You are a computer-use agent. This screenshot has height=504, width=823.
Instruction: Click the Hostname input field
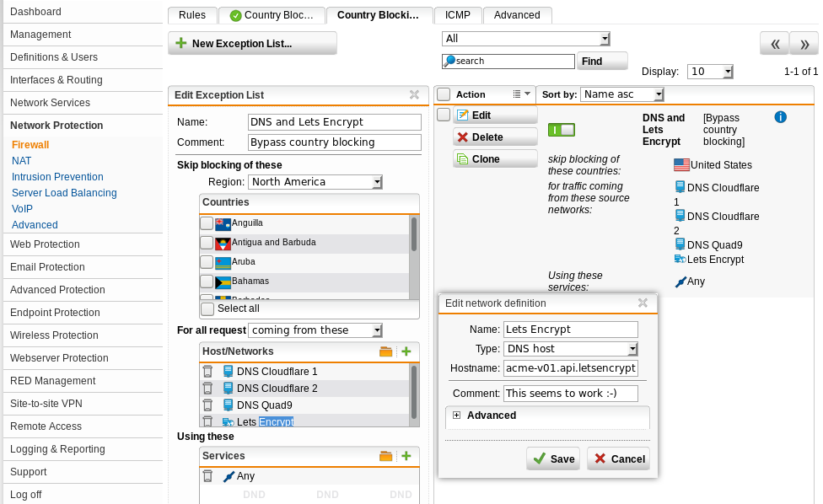click(571, 368)
